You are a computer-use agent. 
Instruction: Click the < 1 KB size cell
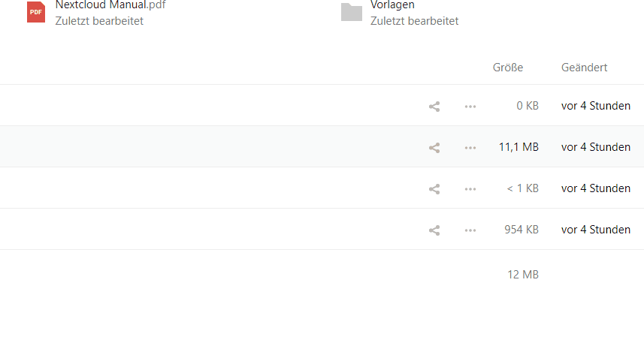[522, 188]
